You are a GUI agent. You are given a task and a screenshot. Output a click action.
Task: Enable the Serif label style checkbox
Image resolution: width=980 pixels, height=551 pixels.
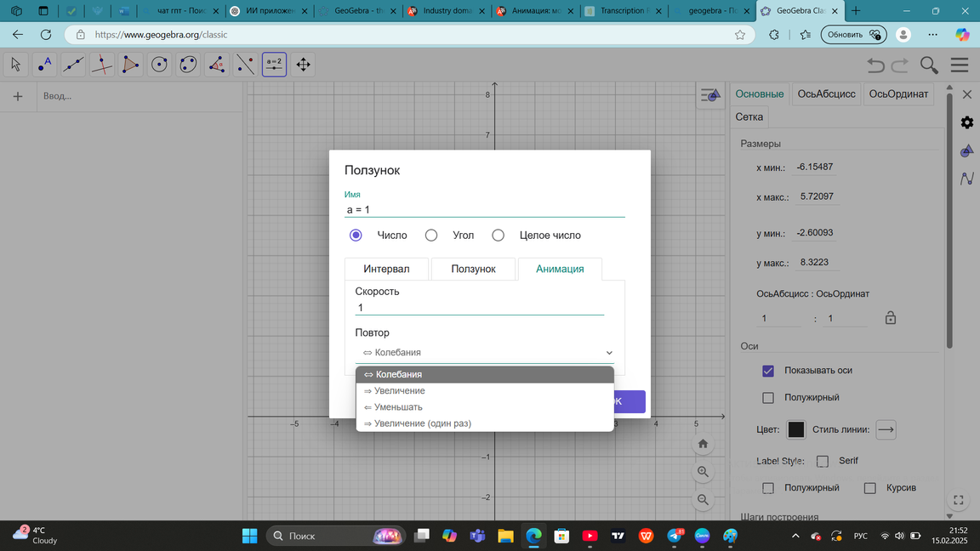coord(823,461)
